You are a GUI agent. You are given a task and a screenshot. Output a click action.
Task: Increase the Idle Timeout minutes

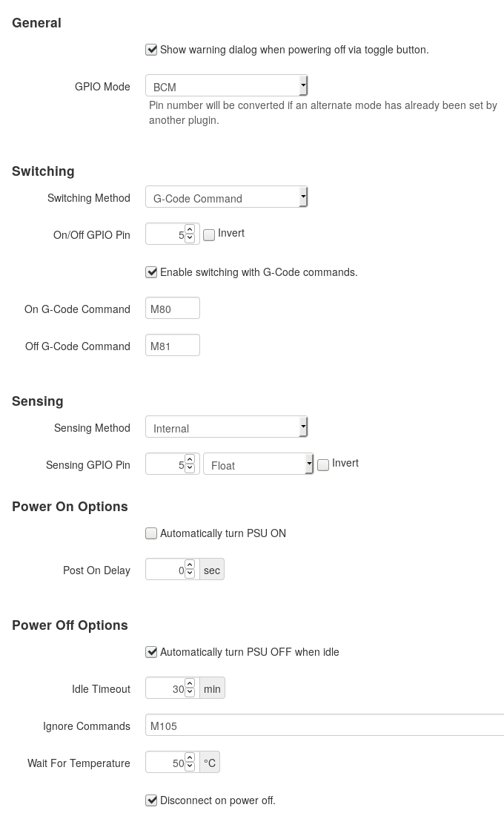(190, 684)
